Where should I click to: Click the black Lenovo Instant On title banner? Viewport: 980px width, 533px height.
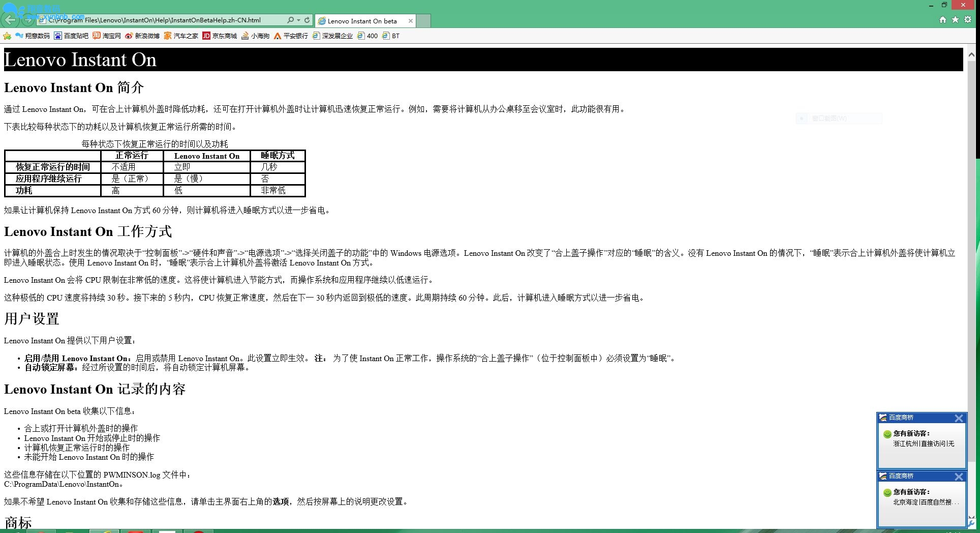pyautogui.click(x=483, y=60)
